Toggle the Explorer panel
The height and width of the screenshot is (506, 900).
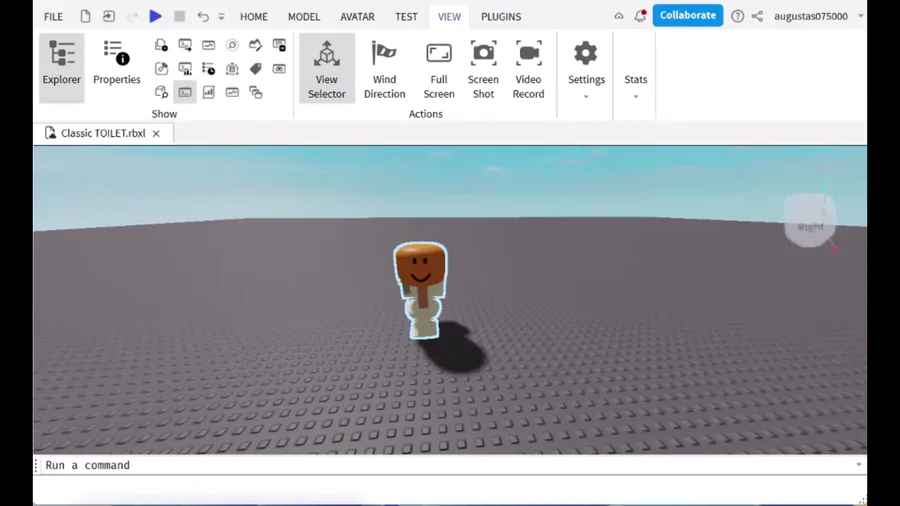(61, 68)
